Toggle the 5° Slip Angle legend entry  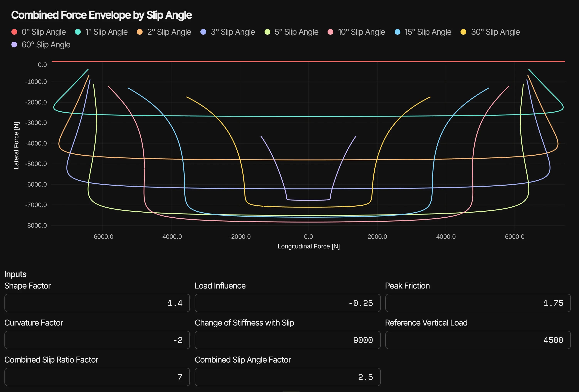click(x=292, y=32)
